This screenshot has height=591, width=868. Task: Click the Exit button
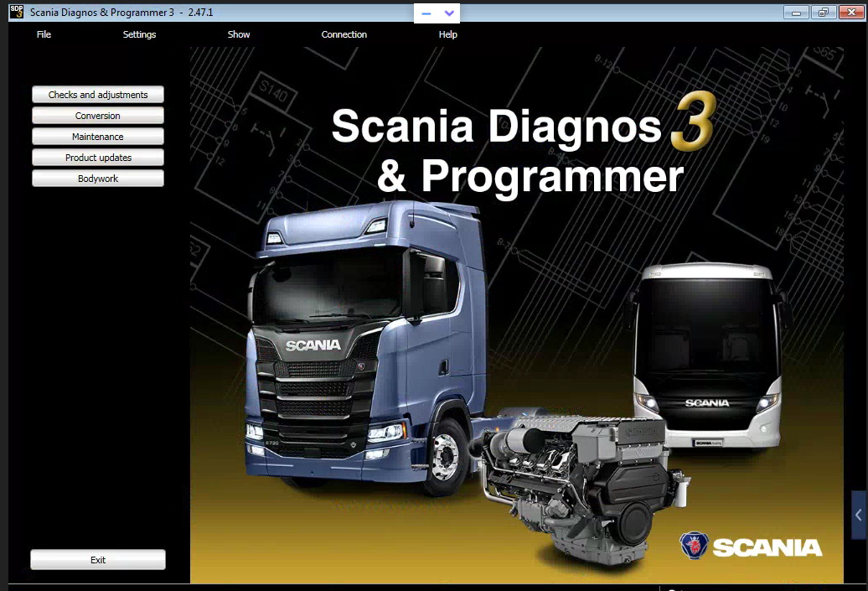click(98, 559)
